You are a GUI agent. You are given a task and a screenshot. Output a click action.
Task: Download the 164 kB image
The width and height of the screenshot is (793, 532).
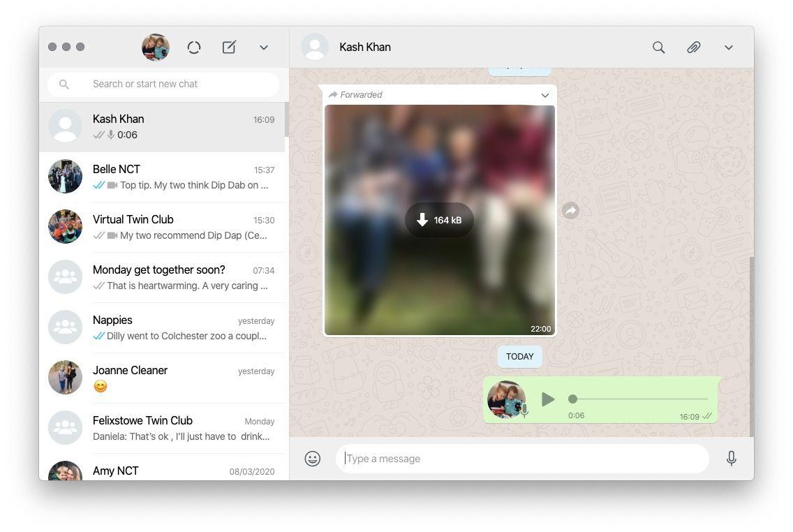click(x=439, y=220)
